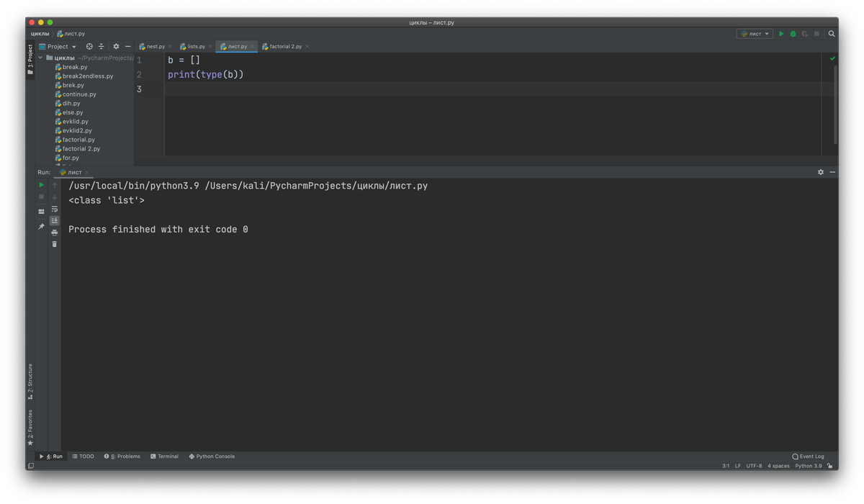
Task: Open the Terminal tool window
Action: tap(164, 456)
